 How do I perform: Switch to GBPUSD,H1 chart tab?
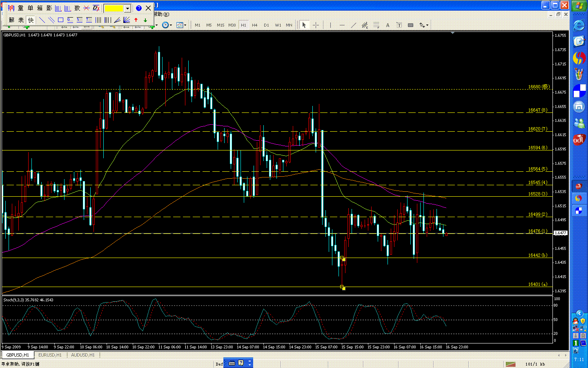pos(18,355)
